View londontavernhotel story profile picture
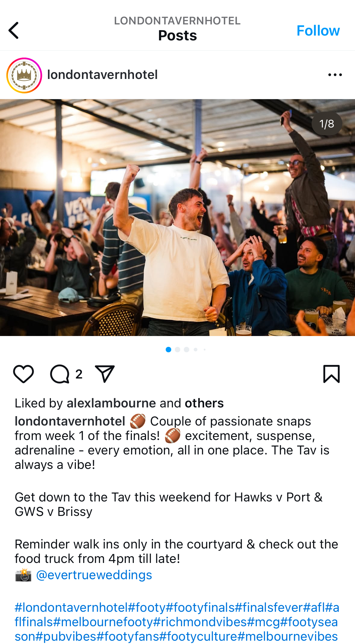 tap(24, 75)
